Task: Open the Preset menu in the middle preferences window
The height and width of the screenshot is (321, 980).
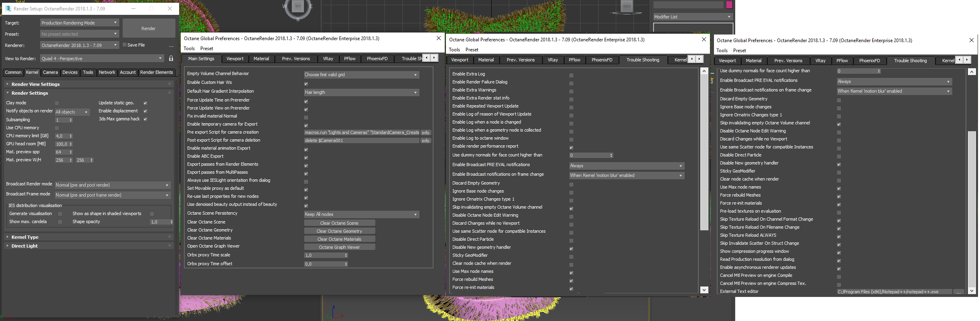Action: pyautogui.click(x=472, y=50)
